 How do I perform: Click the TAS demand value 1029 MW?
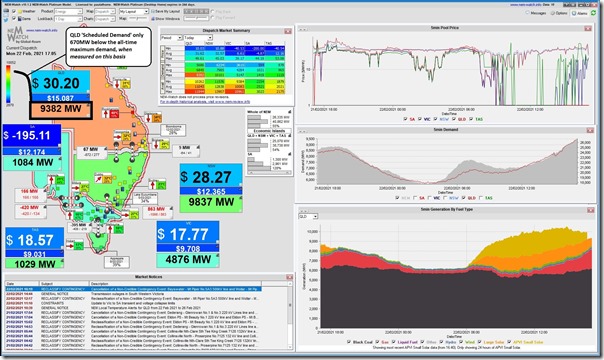(35, 264)
